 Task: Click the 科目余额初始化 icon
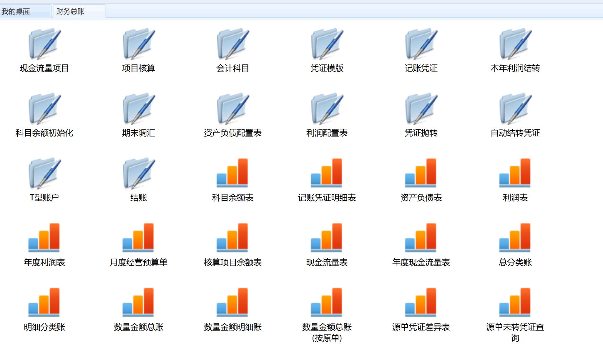(x=44, y=109)
